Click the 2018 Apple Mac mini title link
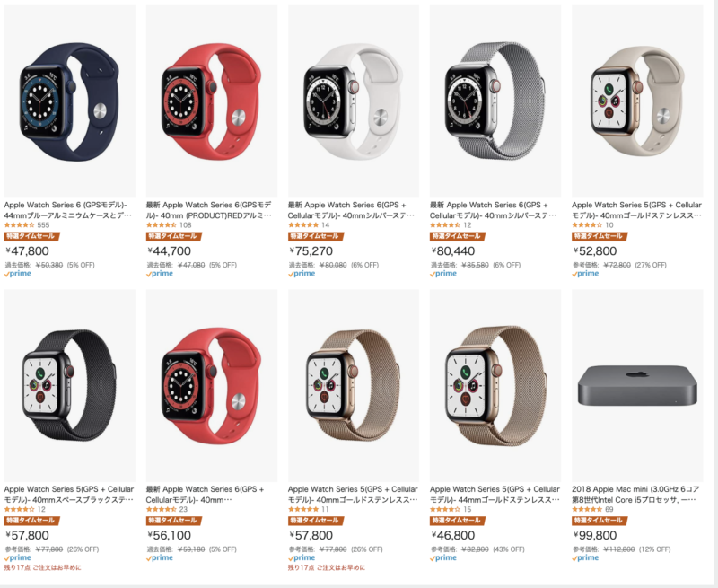718x588 pixels. coord(635,494)
